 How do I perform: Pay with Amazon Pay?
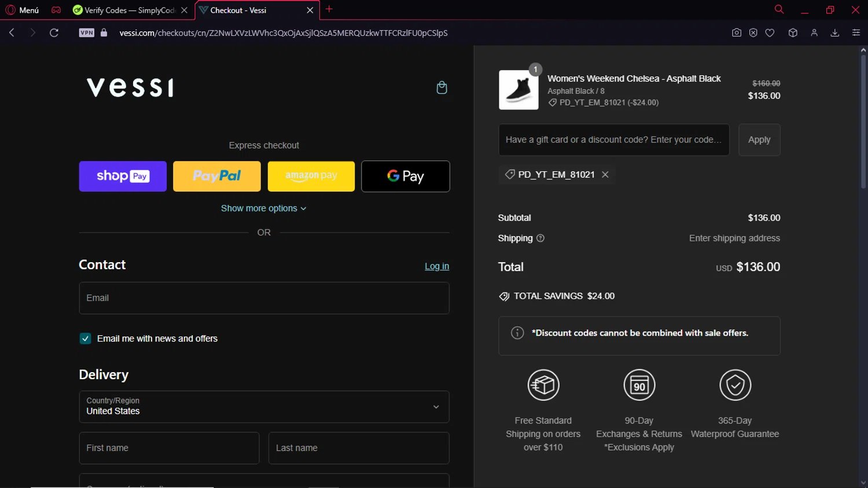[x=311, y=176]
